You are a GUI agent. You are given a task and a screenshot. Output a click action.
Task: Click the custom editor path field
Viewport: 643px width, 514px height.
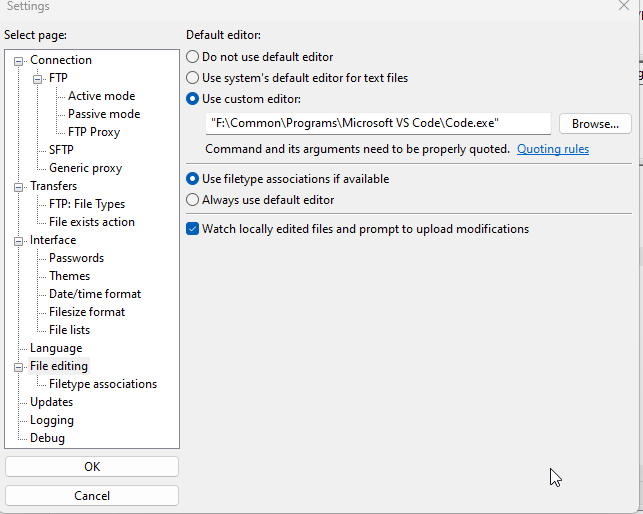[378, 123]
